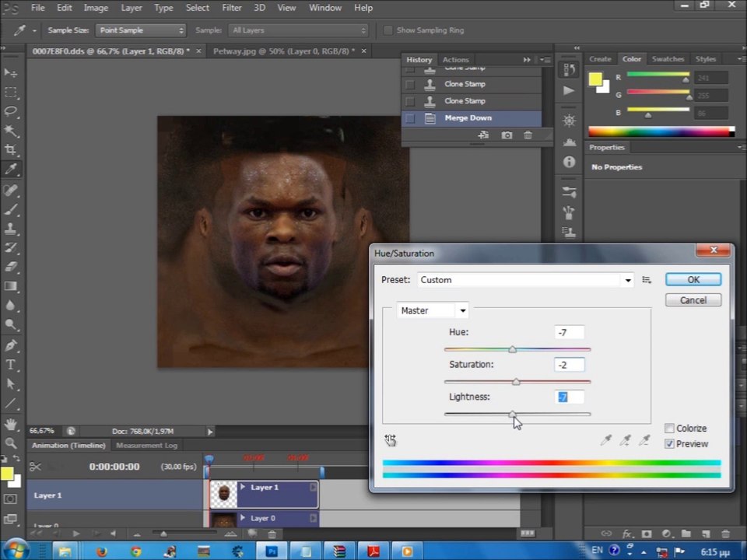The image size is (747, 560).
Task: Create new snapshot in History panel
Action: (507, 135)
